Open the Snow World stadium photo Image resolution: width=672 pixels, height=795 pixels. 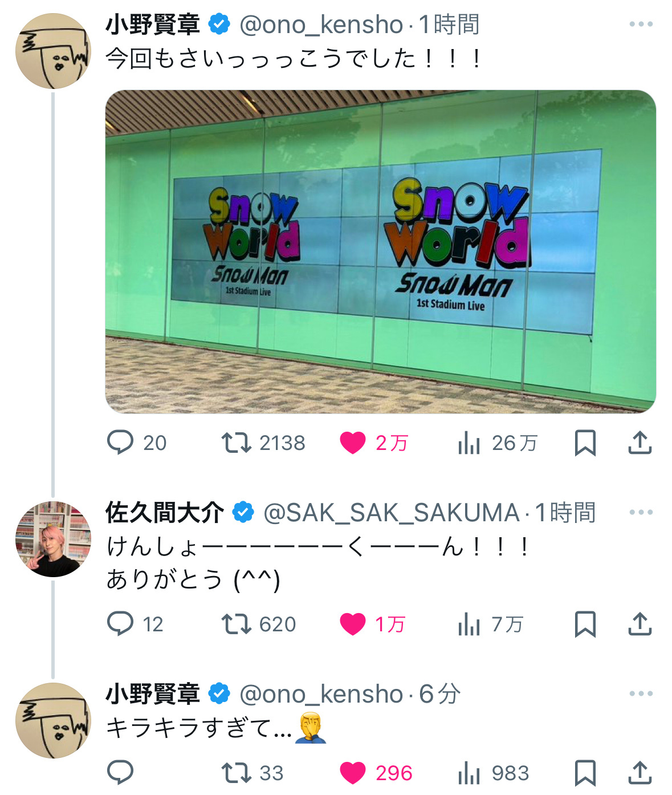pos(380,251)
